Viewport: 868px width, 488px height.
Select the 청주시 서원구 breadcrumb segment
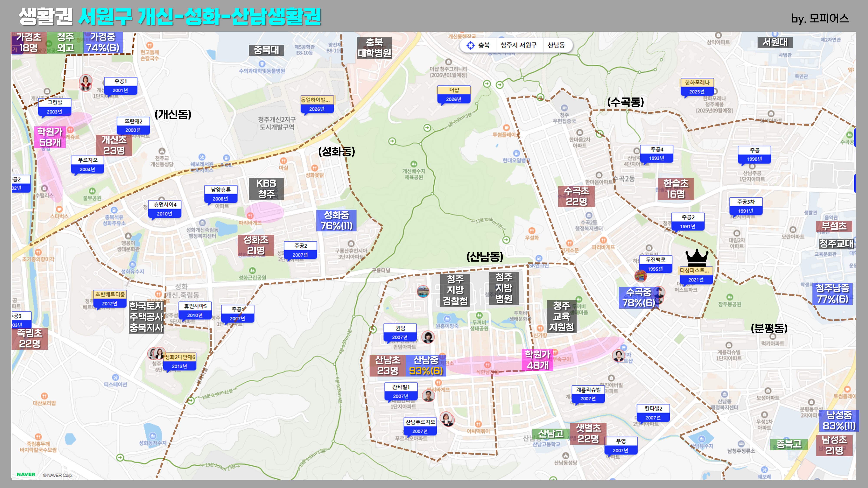tap(518, 45)
